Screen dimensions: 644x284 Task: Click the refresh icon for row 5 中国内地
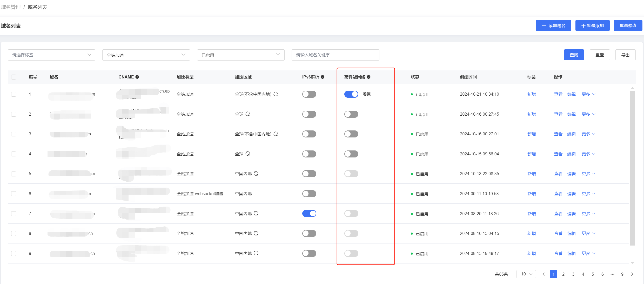point(256,174)
